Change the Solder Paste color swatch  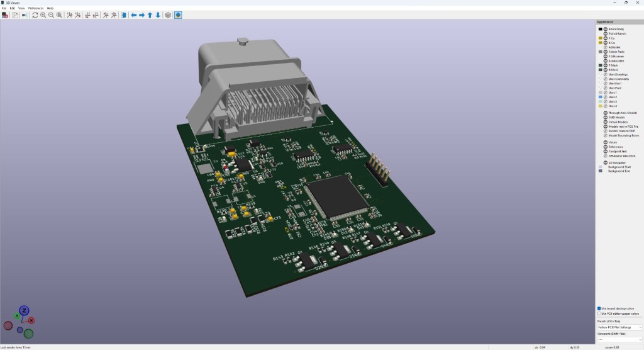(x=601, y=52)
